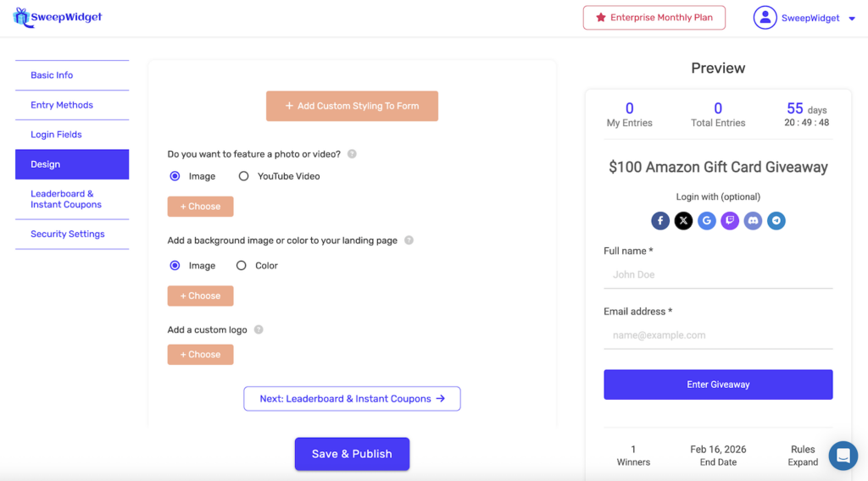The image size is (868, 481).
Task: Click the Save & Publish button
Action: point(352,454)
